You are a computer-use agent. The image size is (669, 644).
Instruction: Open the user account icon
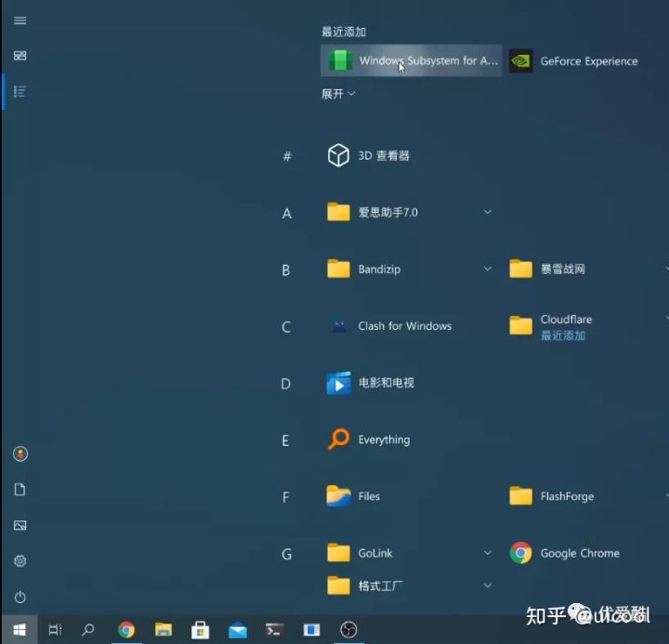[20, 453]
